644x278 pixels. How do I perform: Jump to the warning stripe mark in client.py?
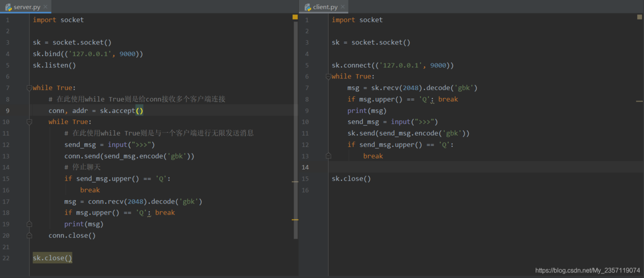(x=639, y=101)
